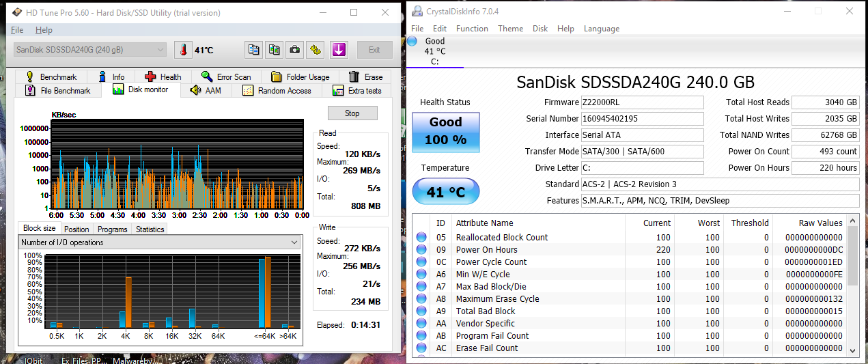Click the thermometer temperature icon in HD Tune

coord(183,50)
